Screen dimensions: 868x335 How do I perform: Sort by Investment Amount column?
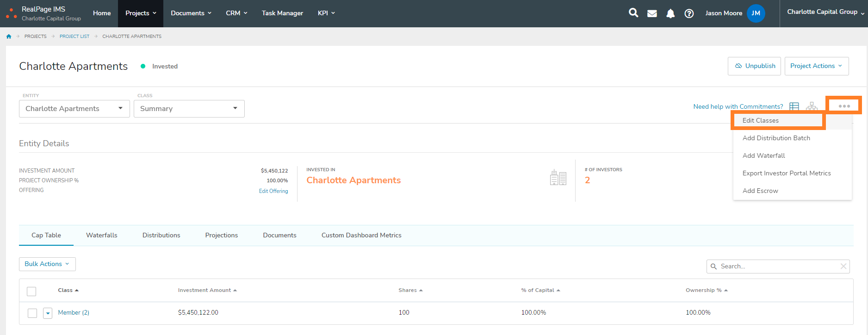click(207, 290)
